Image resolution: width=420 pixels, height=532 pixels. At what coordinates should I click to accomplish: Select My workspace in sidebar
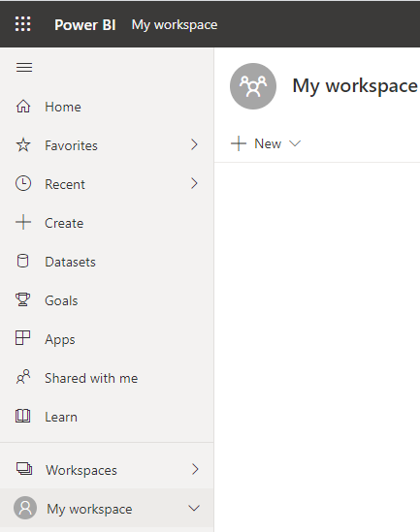coord(107,508)
